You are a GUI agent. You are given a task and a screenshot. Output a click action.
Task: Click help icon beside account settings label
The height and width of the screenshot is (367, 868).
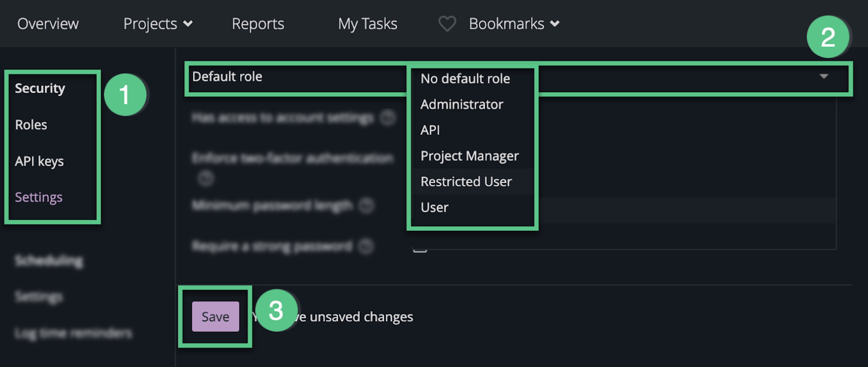388,118
